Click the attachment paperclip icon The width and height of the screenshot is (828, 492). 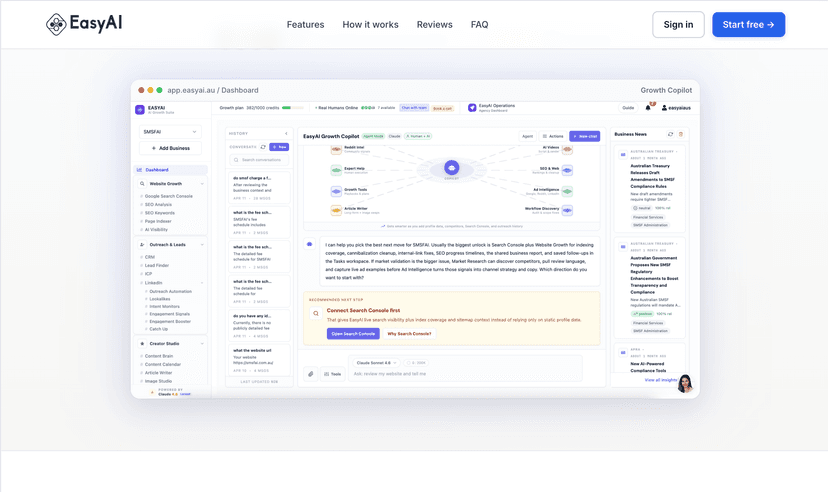[x=310, y=374]
